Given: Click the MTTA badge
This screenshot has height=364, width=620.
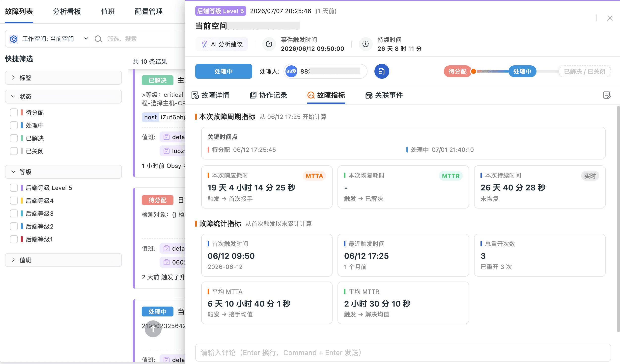Looking at the screenshot, I should coord(314,176).
